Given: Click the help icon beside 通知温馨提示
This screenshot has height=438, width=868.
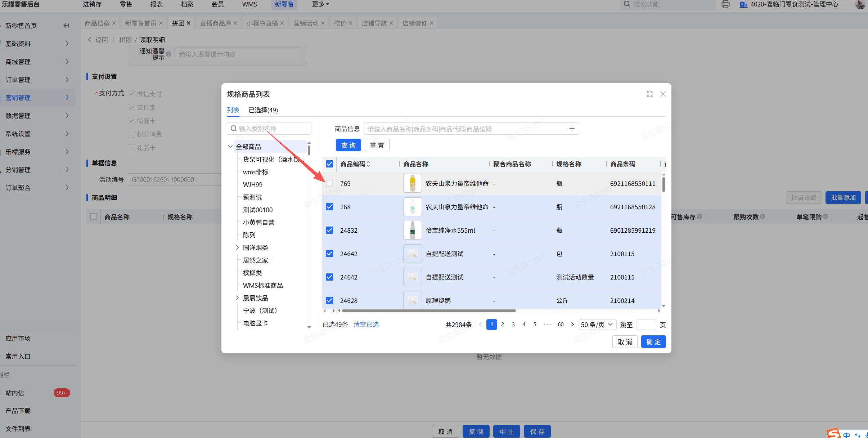Looking at the screenshot, I should coord(168,54).
